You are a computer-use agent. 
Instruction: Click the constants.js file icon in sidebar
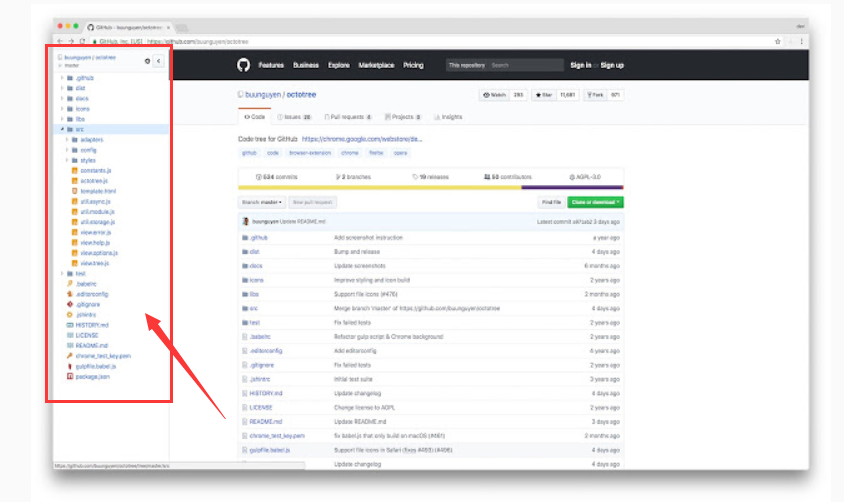(x=75, y=171)
